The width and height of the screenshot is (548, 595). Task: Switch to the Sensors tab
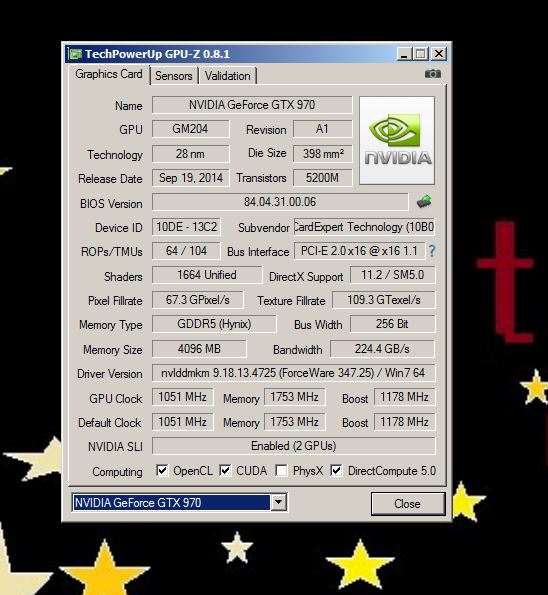[174, 76]
